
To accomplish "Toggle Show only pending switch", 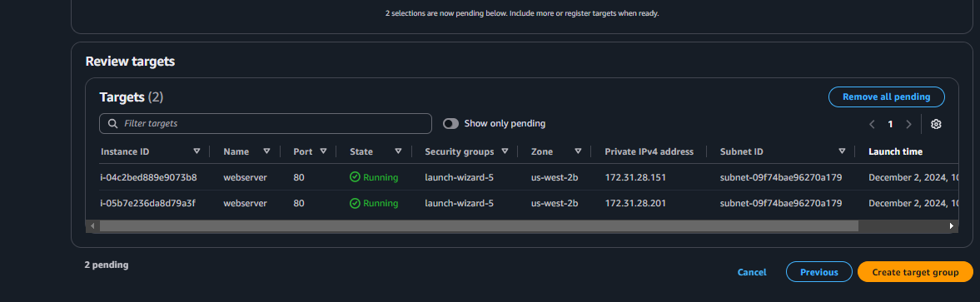I will (450, 123).
